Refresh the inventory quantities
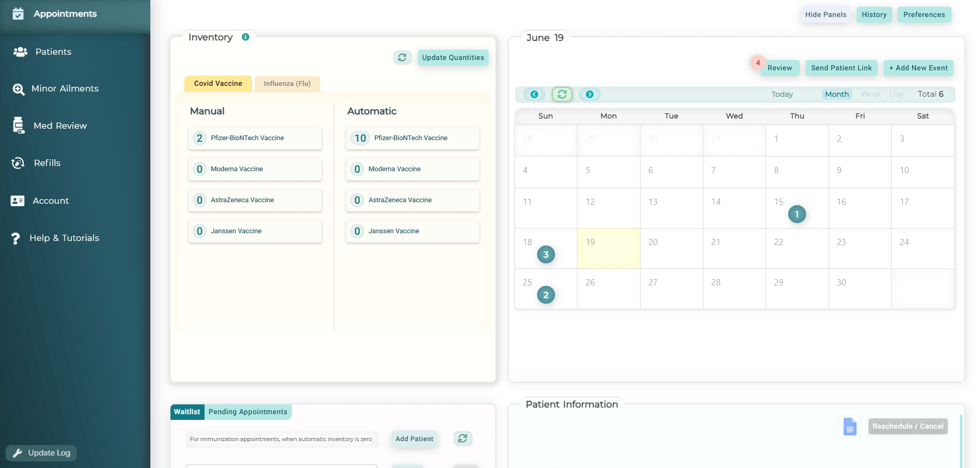 pos(402,57)
